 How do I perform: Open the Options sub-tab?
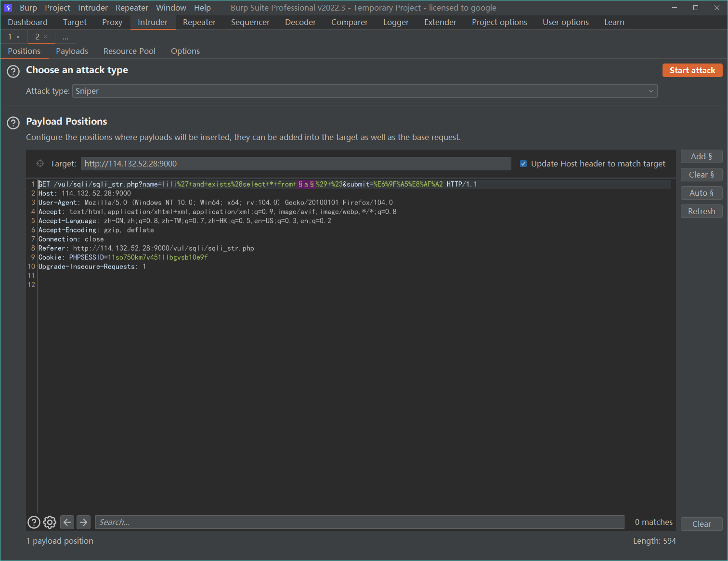[185, 51]
